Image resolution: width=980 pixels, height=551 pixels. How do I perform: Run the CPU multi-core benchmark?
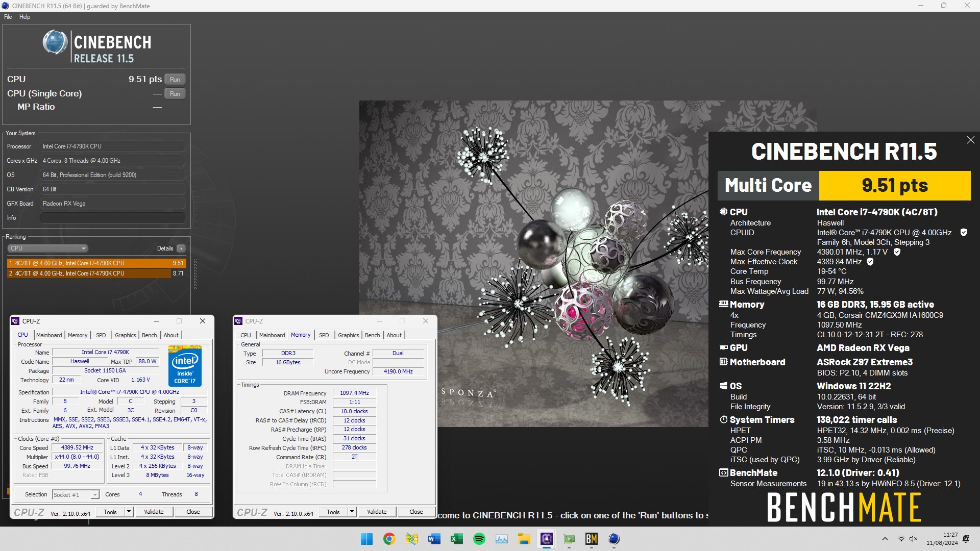click(175, 79)
